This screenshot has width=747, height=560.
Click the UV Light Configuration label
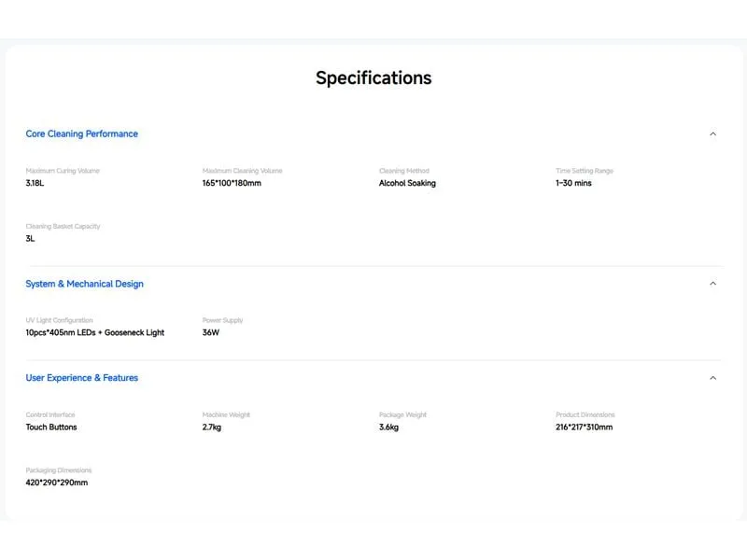(59, 320)
